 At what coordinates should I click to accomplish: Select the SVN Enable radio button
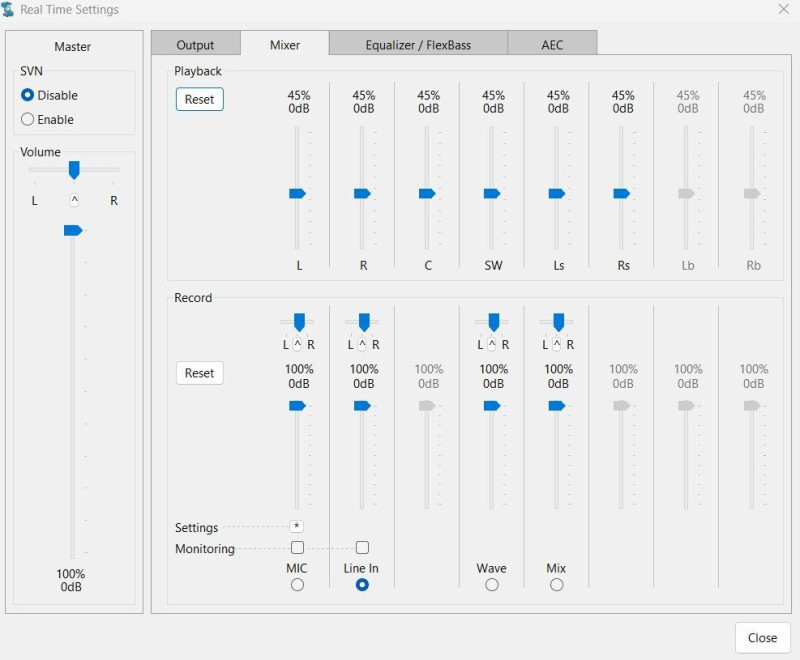[28, 120]
